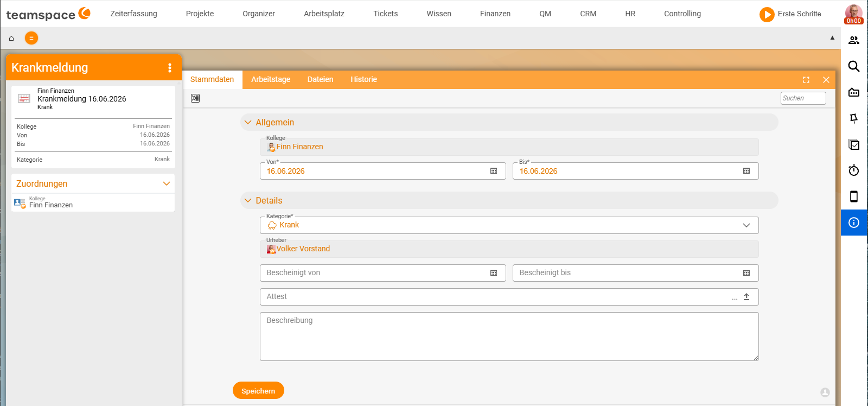Switch to the Arbeitstage tab
This screenshot has height=406, width=868.
[x=271, y=80]
